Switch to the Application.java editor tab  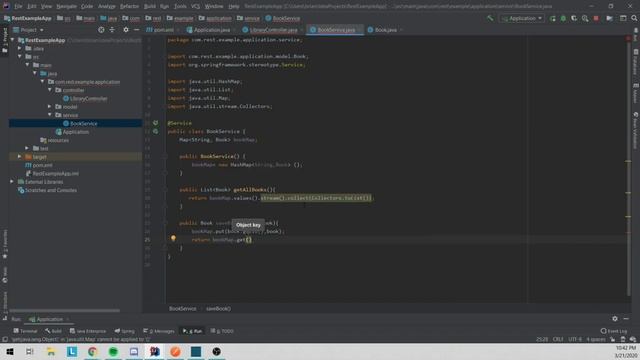coord(211,30)
